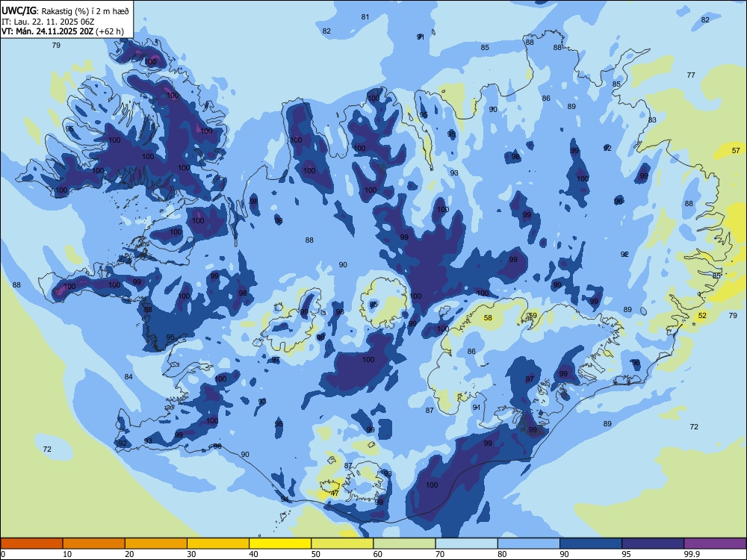Click the valid time 'VT: Mán. 24.11.2025 20Z (+62 h)'
Screen dimensions: 747x560
[x=63, y=31]
